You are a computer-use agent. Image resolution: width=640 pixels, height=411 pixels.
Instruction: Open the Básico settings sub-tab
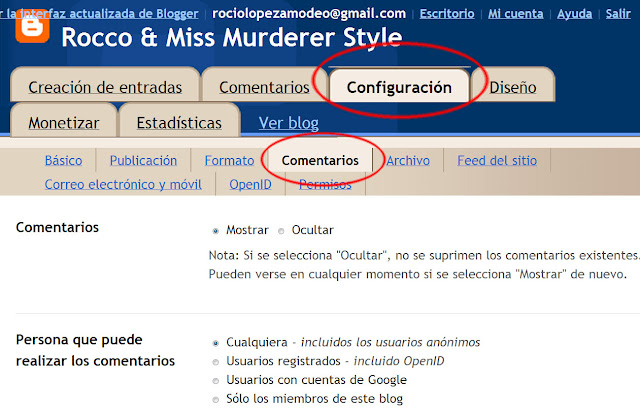coord(63,160)
